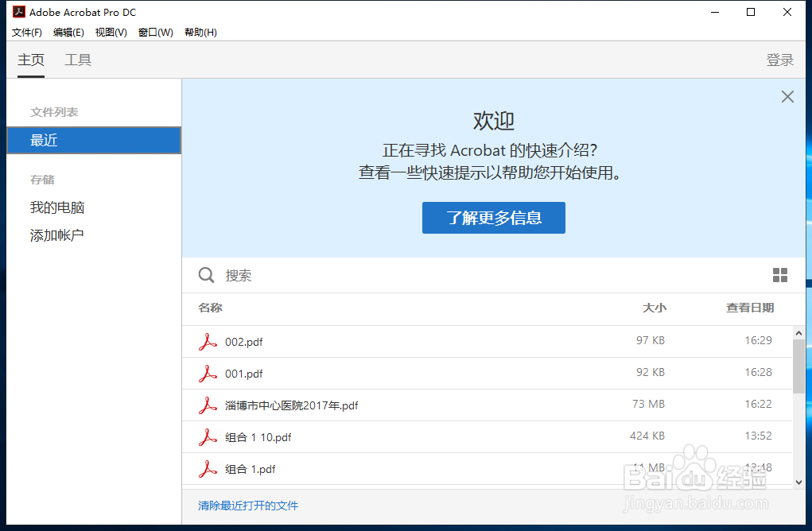Switch to thumbnail grid view icon

tap(780, 275)
